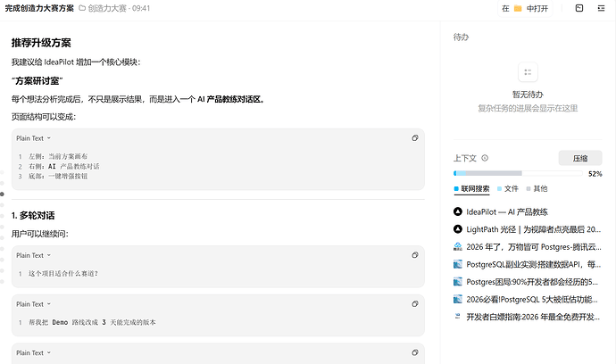Click the '页面结构可以变成:' text
616x364 pixels.
point(44,117)
